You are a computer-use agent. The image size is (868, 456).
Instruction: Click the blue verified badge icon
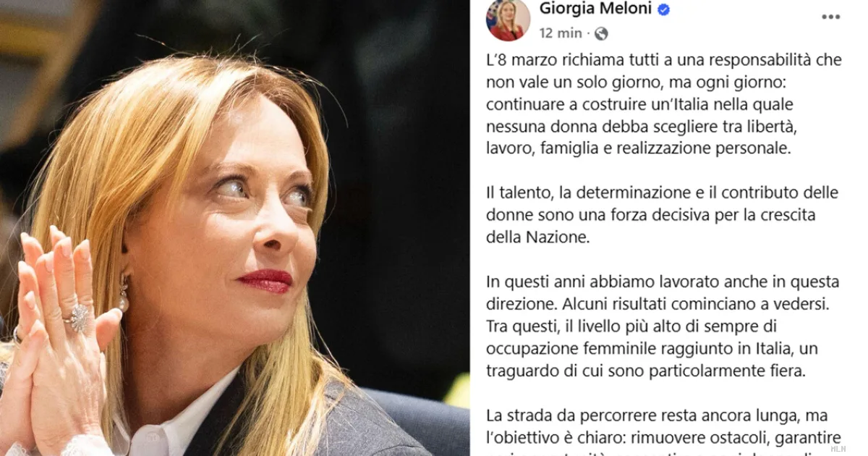point(663,9)
